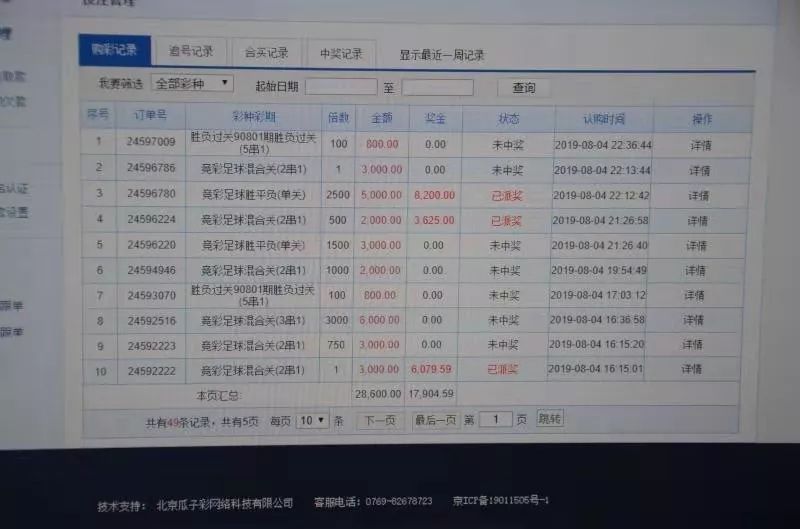Click the 倍数 column header
This screenshot has width=800, height=529.
pos(338,118)
